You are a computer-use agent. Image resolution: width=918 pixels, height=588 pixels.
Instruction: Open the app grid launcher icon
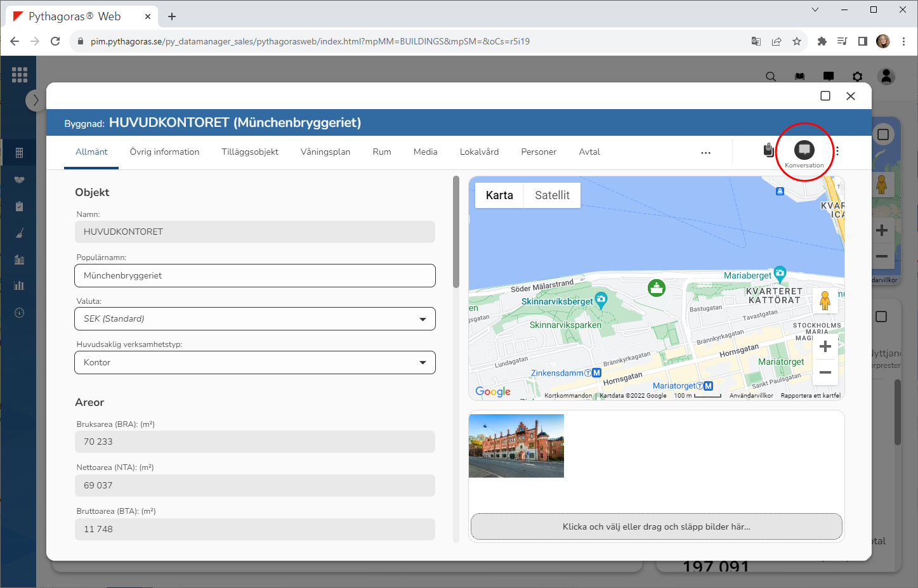click(x=20, y=75)
